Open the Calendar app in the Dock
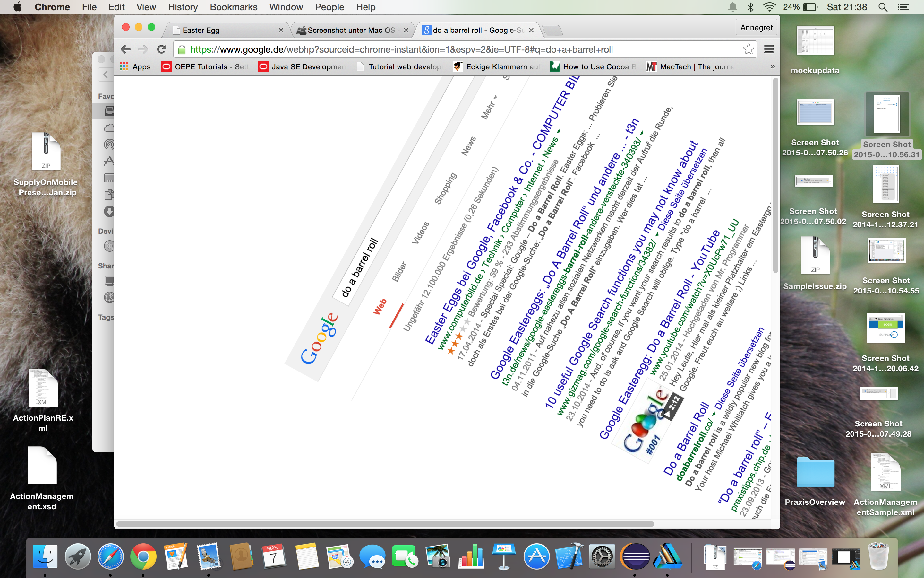The height and width of the screenshot is (578, 924). click(274, 556)
